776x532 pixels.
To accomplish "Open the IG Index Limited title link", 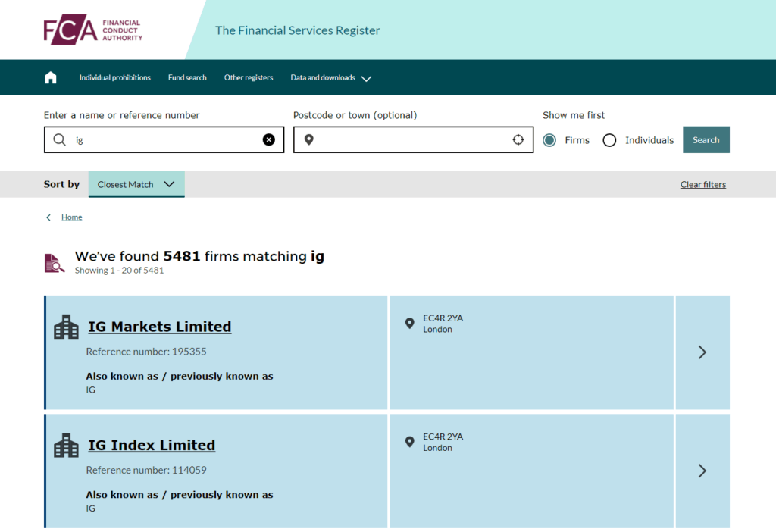I will click(152, 446).
